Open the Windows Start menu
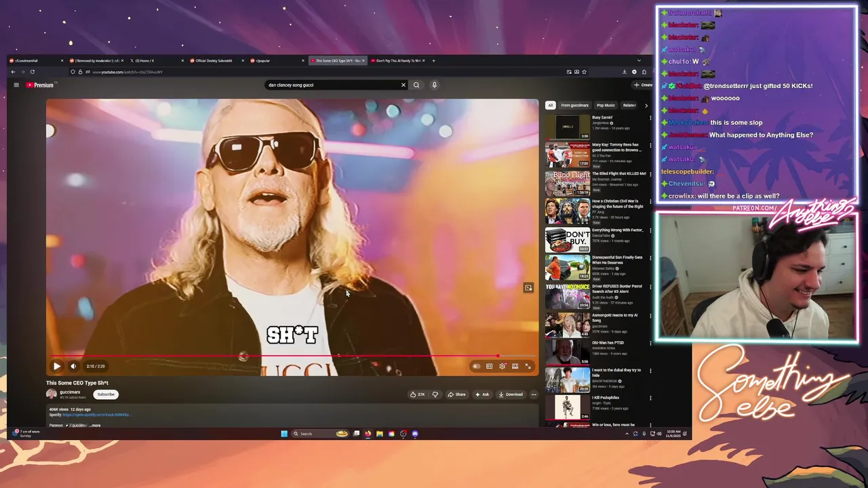The image size is (868, 488). pyautogui.click(x=284, y=434)
